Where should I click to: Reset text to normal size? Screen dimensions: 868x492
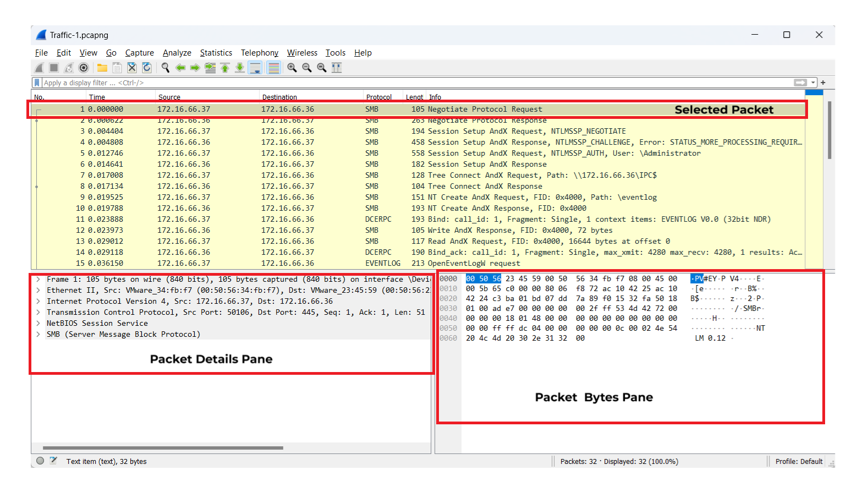pos(322,68)
